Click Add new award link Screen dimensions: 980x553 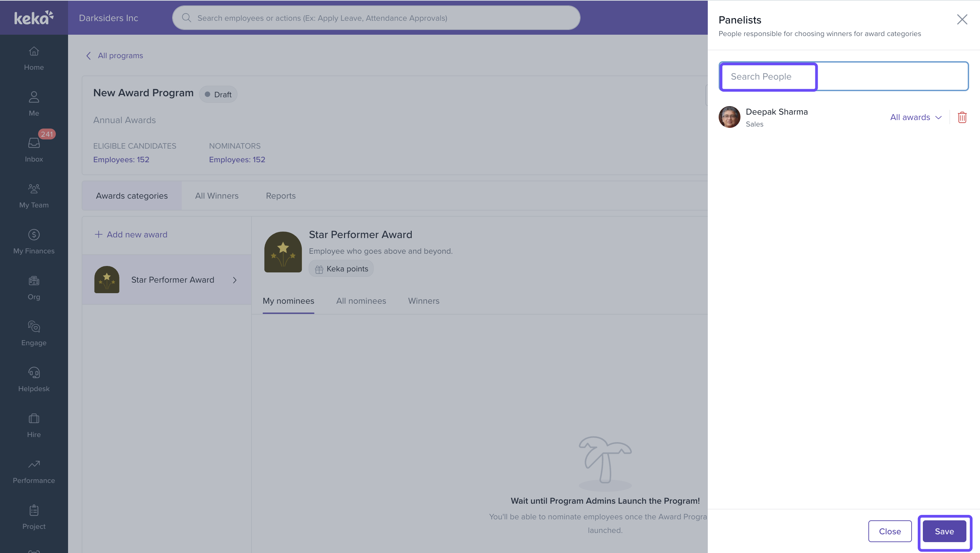coord(131,234)
